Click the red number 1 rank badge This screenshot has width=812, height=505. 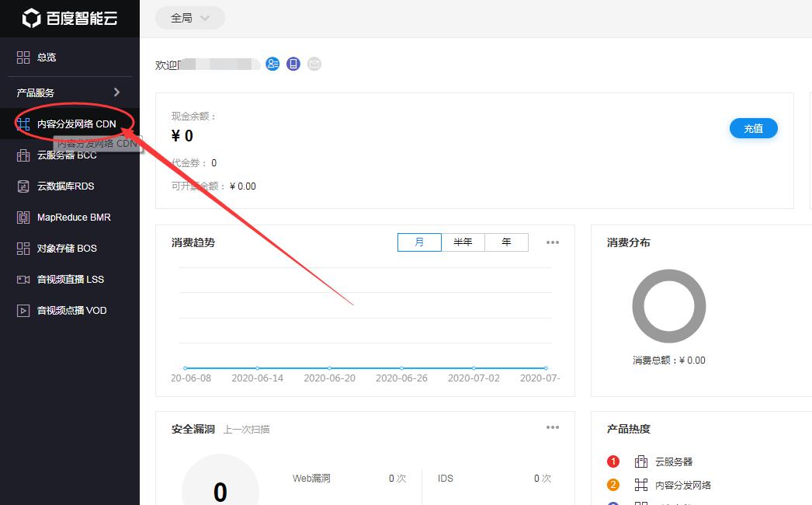(613, 461)
